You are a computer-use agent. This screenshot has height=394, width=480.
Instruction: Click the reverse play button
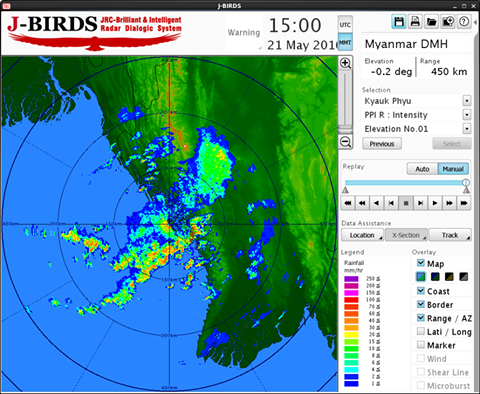[377, 203]
